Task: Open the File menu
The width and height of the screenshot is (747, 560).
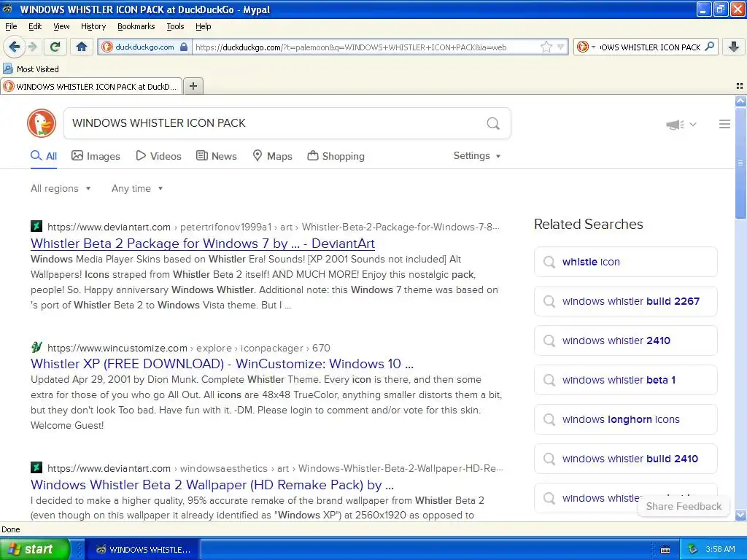Action: (11, 26)
